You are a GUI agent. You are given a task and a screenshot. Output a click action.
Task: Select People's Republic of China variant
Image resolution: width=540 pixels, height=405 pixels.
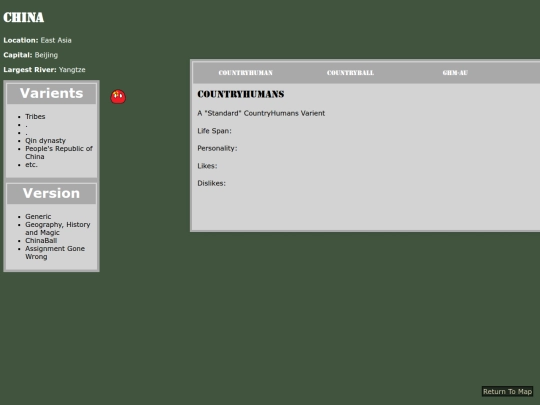pyautogui.click(x=59, y=153)
